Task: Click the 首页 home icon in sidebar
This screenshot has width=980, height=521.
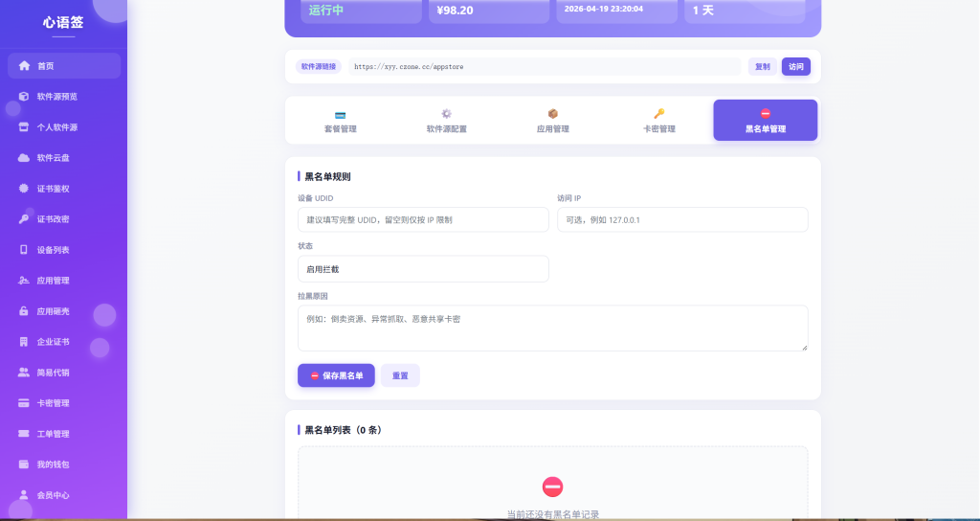Action: tap(24, 66)
